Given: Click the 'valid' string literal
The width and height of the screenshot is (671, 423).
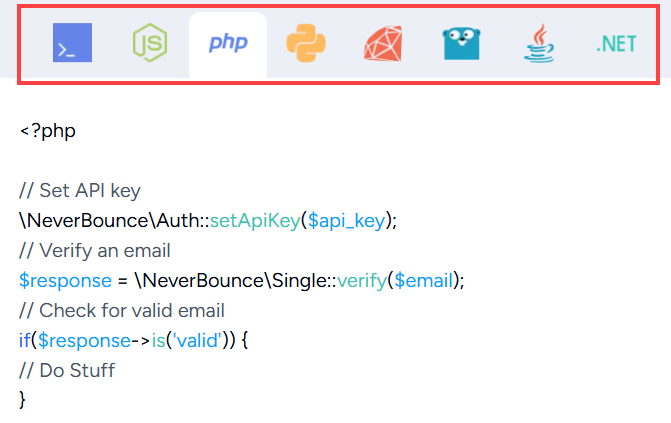Looking at the screenshot, I should click(x=197, y=341).
